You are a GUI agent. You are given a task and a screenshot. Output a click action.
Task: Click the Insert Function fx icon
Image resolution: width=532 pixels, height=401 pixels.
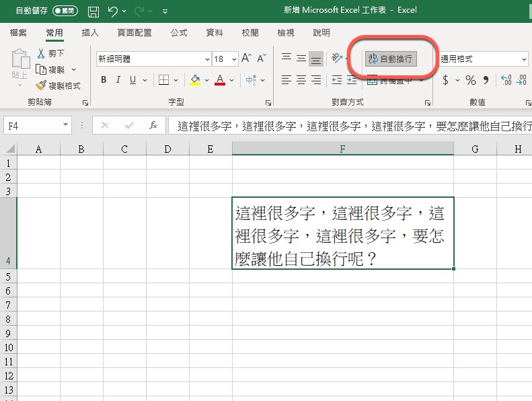click(x=153, y=125)
